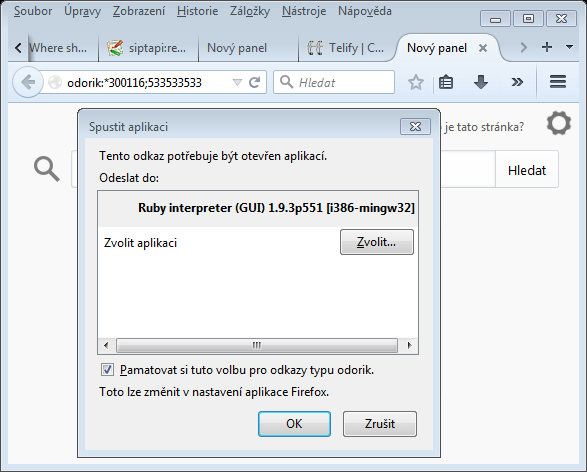This screenshot has height=472, width=587.
Task: Open new tab page settings gear
Action: coord(559,124)
